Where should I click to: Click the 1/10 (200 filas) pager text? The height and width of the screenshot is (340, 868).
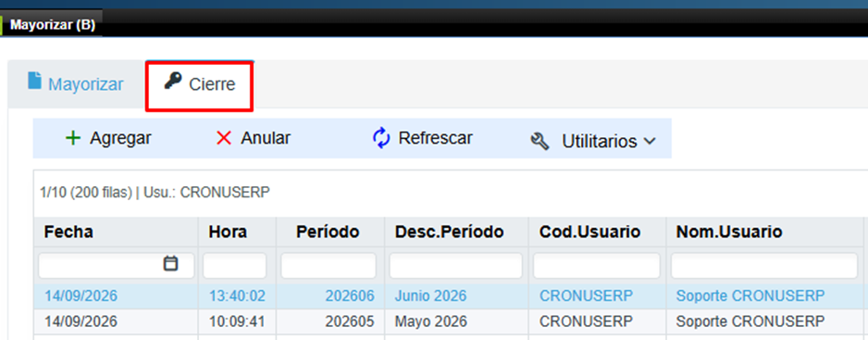click(x=86, y=193)
